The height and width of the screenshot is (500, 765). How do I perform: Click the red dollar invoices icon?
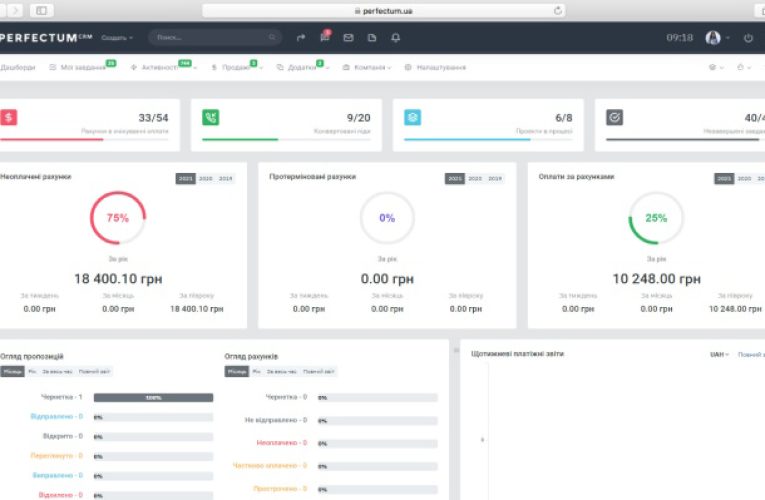tap(8, 118)
